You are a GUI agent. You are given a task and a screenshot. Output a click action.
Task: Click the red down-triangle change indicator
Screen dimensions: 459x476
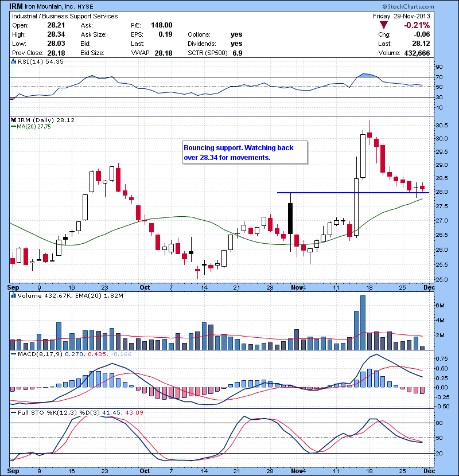pos(384,25)
